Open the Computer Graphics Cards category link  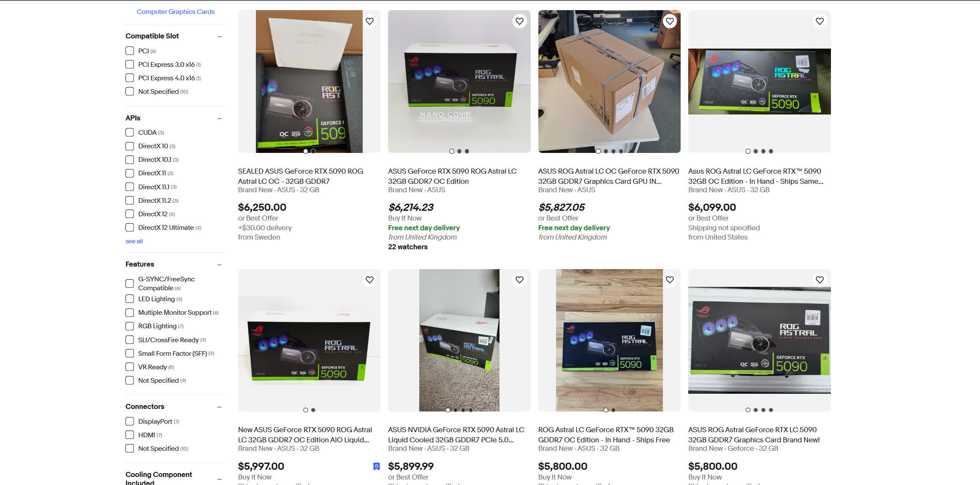[176, 12]
